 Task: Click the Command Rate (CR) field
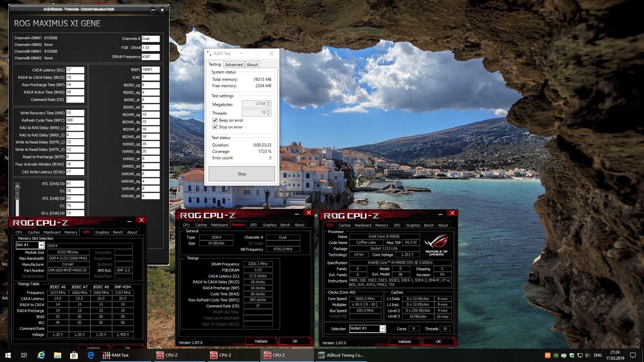pos(75,100)
